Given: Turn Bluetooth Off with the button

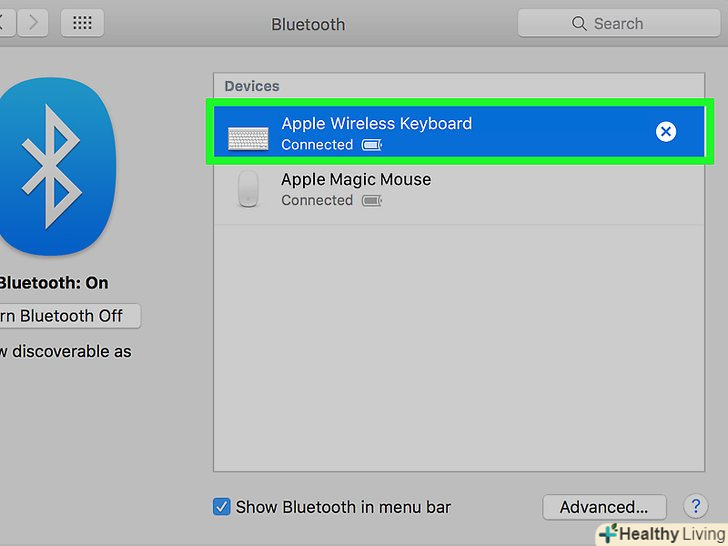Looking at the screenshot, I should pyautogui.click(x=70, y=316).
